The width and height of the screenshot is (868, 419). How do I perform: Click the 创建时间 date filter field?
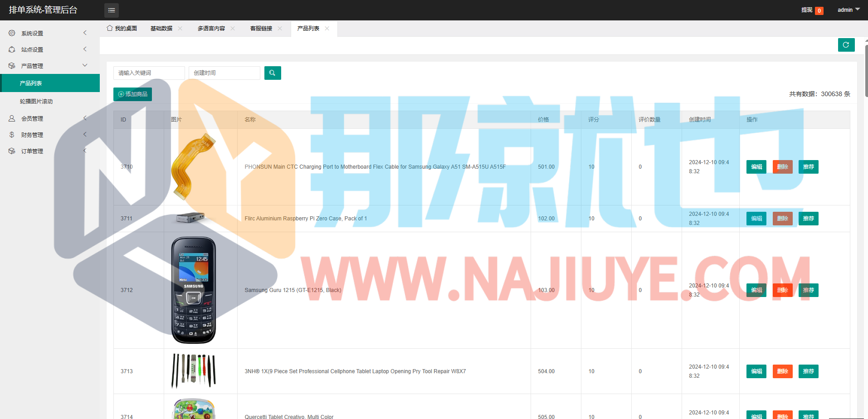click(224, 73)
